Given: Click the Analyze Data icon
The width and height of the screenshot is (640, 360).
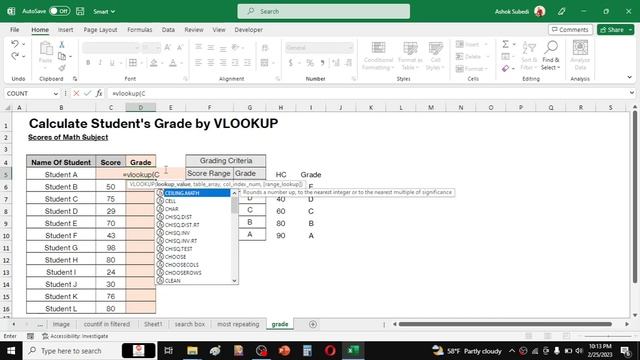Looking at the screenshot, I should click(580, 55).
